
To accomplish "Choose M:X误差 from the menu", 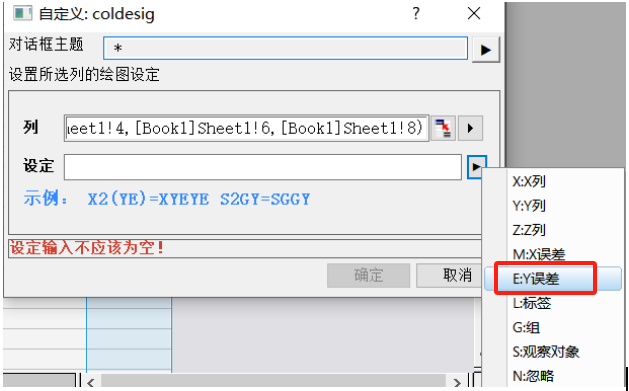I will [x=554, y=254].
